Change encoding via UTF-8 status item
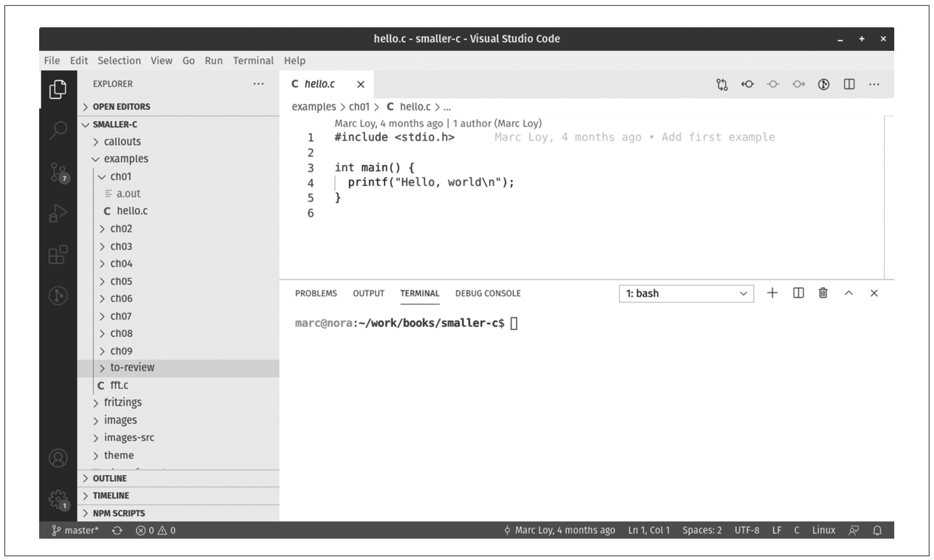Screen dimensions: 934x560 click(x=746, y=530)
